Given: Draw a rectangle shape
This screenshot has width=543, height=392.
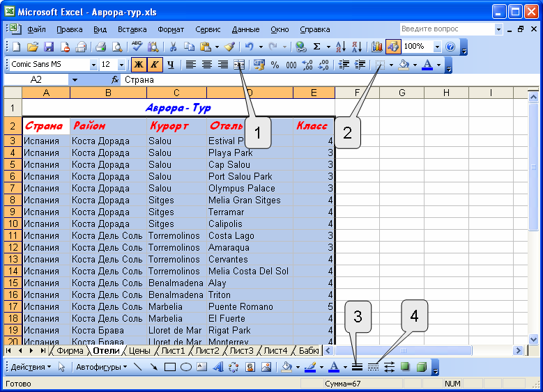Looking at the screenshot, I should (169, 367).
